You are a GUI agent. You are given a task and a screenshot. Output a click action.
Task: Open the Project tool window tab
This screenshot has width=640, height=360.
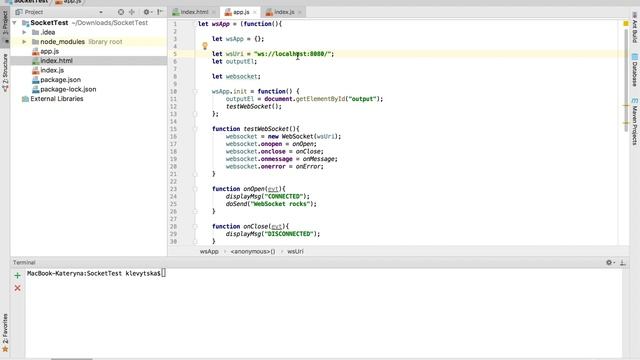[5, 27]
